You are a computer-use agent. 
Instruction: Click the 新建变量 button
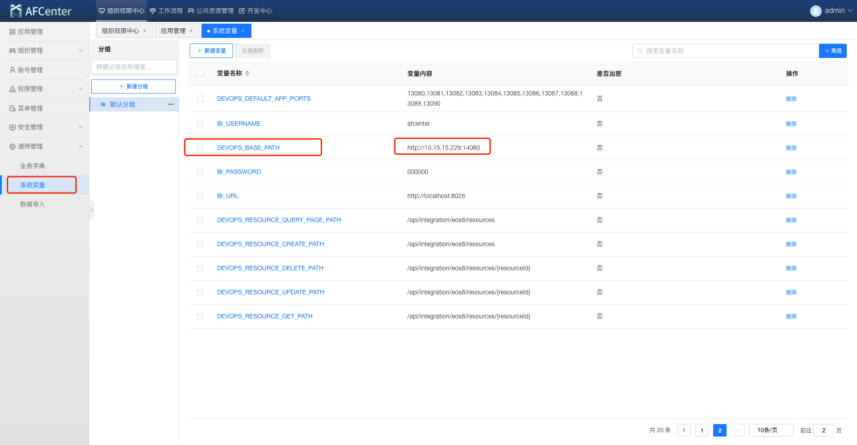tap(210, 50)
